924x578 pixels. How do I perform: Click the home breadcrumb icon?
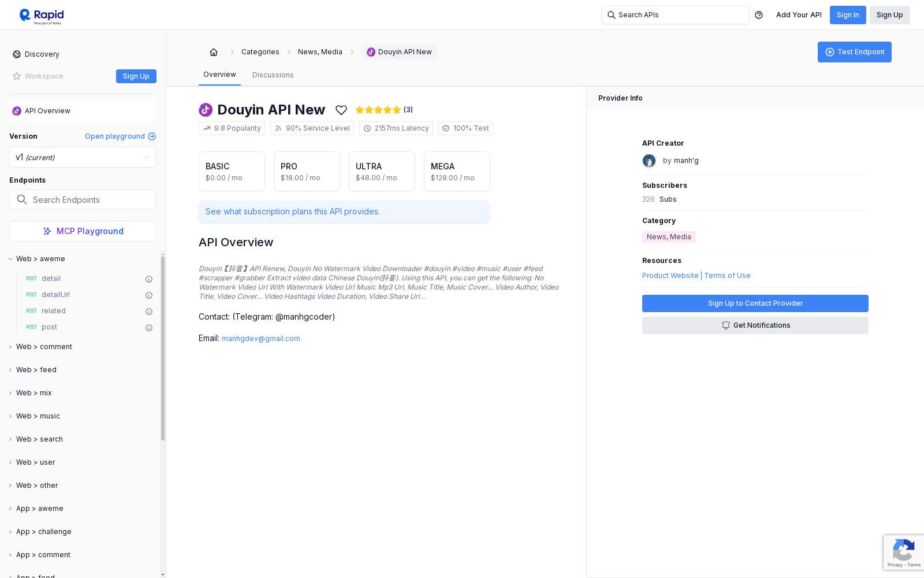point(214,52)
